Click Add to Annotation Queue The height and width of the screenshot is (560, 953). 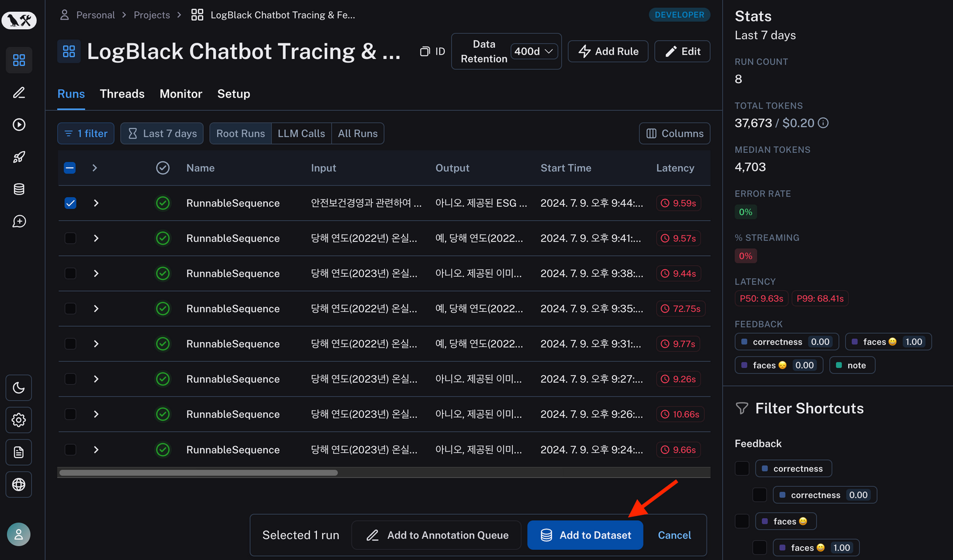[x=437, y=535]
